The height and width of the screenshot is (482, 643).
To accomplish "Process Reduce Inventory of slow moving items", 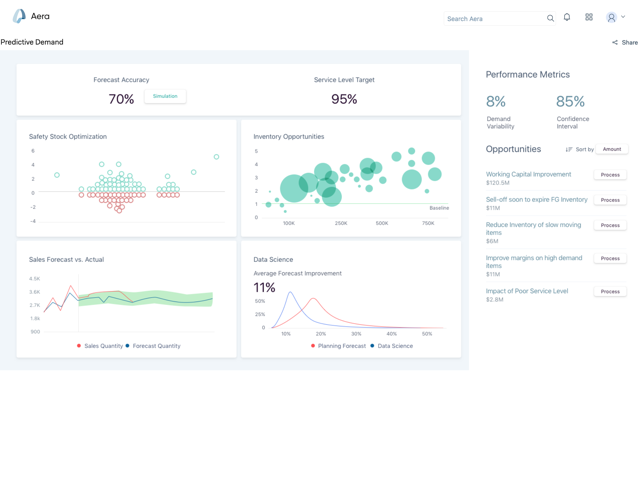I will click(x=610, y=225).
